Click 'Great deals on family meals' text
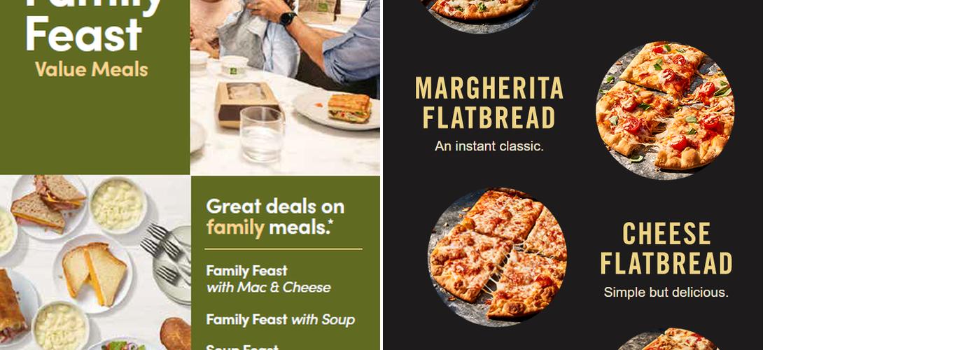980x350 pixels. coord(275,216)
